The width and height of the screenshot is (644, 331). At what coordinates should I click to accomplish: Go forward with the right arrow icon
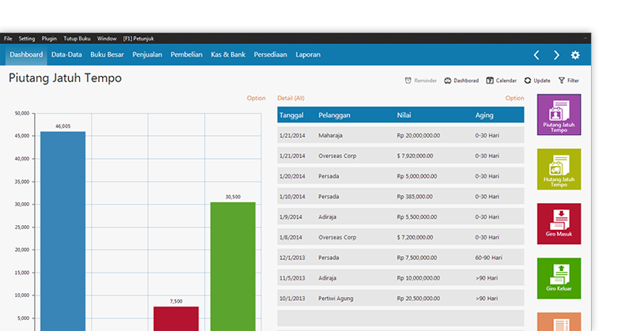click(x=556, y=55)
